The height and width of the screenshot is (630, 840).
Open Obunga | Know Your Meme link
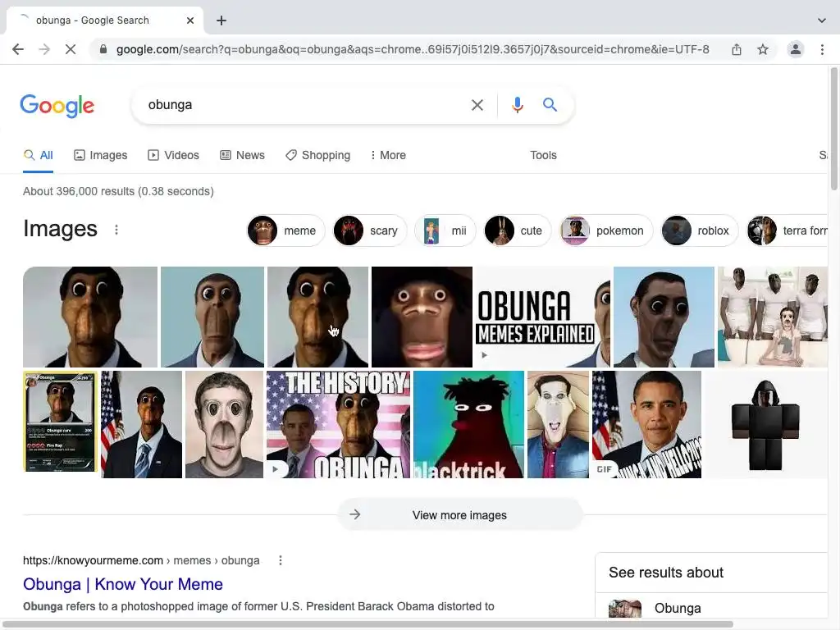(x=123, y=584)
